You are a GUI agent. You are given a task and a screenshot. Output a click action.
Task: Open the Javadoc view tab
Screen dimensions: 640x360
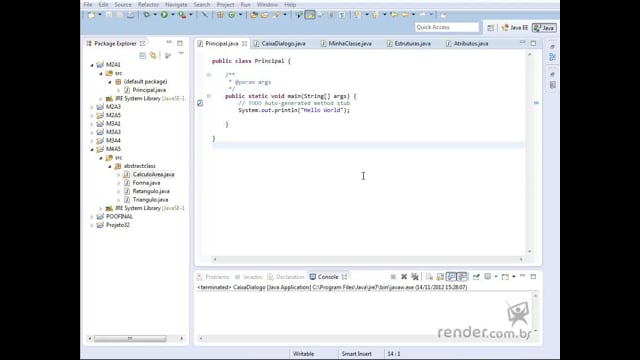click(x=249, y=277)
